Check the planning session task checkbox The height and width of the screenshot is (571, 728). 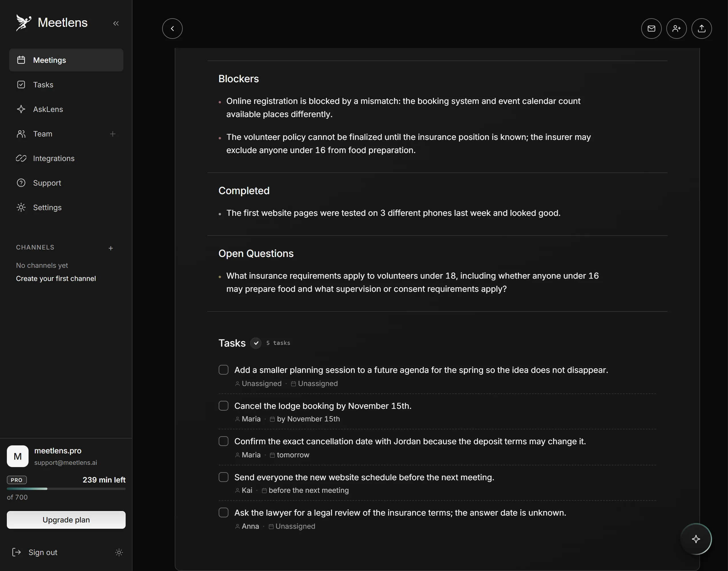pos(224,370)
